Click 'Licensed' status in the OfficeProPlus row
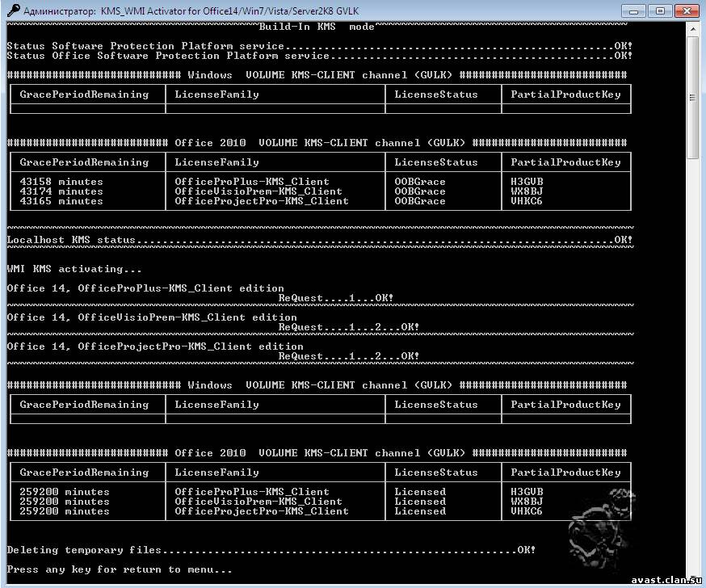 [420, 492]
